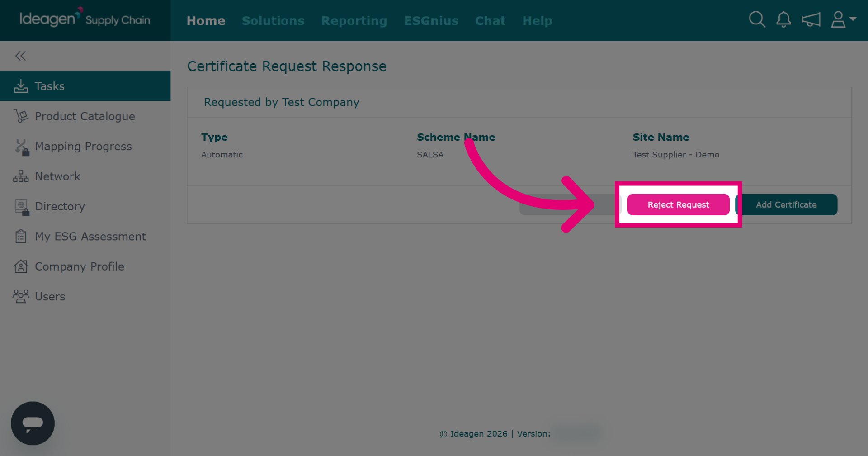Click the Ideagen 2026 copyright footer text

[495, 434]
